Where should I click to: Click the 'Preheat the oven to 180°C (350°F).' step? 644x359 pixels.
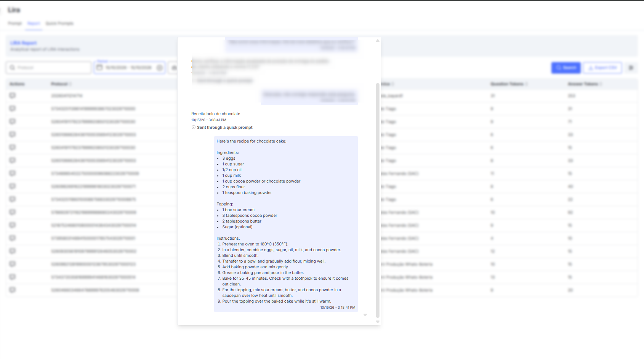point(255,244)
